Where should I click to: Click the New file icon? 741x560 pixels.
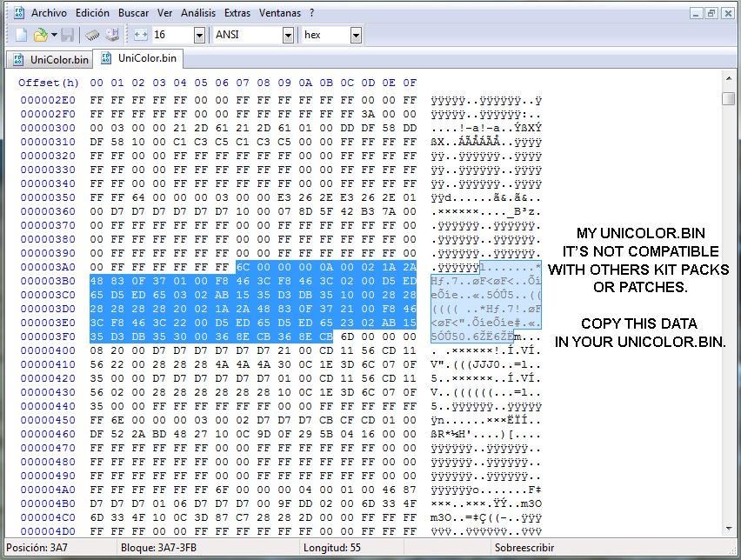point(22,35)
